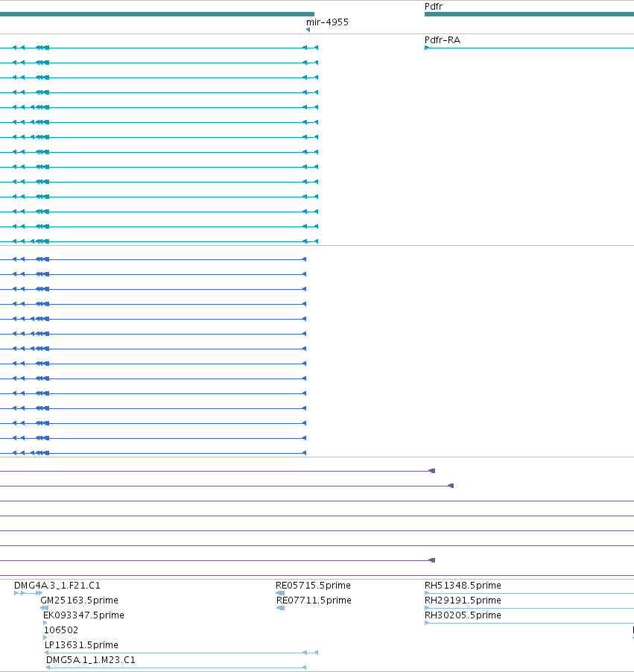Click the RH30205.5prime start arrow
Viewport: 634px width, 672px height.
[x=427, y=623]
